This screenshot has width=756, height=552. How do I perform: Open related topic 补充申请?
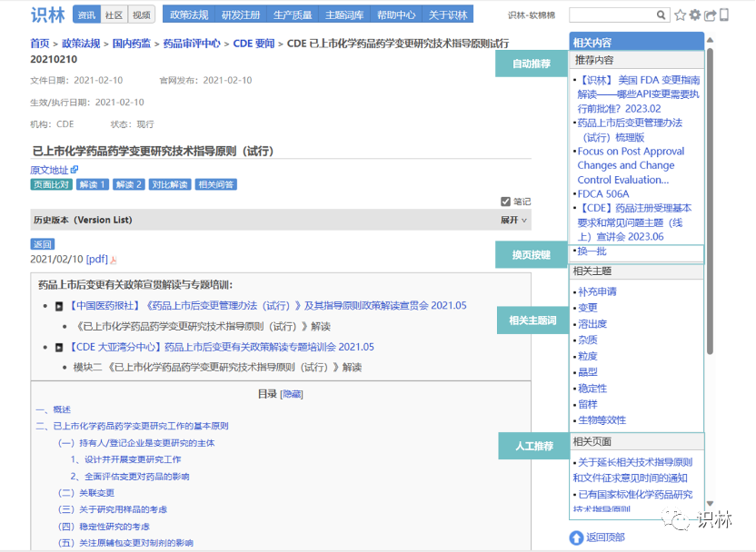click(597, 292)
